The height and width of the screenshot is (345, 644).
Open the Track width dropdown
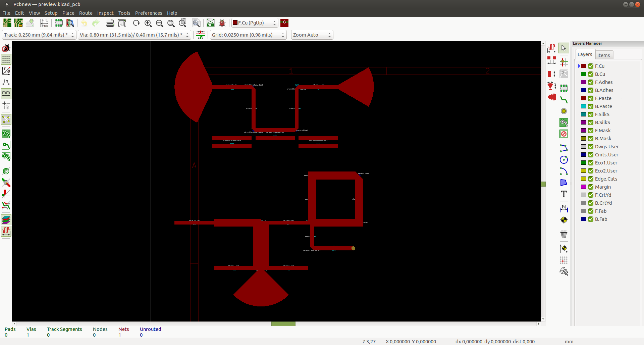click(x=39, y=35)
